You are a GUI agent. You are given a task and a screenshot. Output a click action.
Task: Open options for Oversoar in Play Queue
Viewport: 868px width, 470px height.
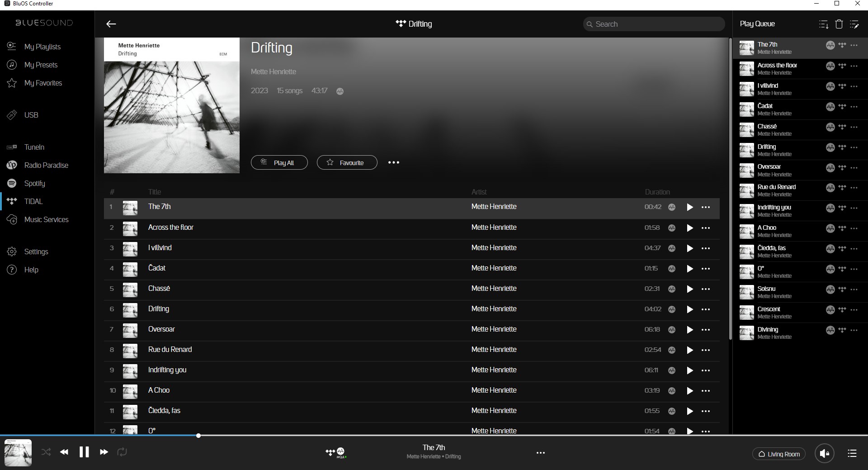point(854,167)
